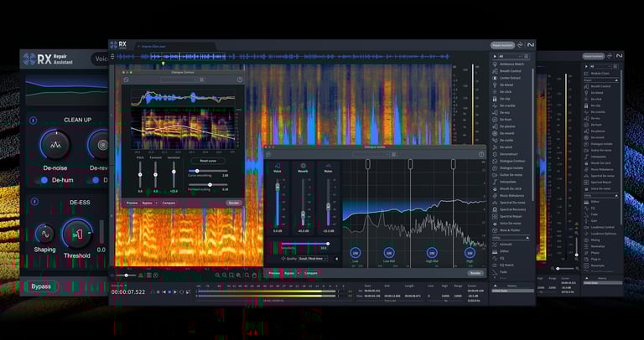Viewport: 644px width, 340px height.
Task: Click Compare in Dialogue Contour window
Action: click(x=169, y=203)
